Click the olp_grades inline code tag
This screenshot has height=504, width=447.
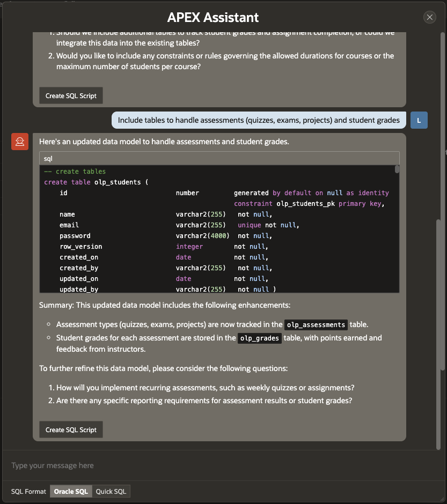point(260,338)
